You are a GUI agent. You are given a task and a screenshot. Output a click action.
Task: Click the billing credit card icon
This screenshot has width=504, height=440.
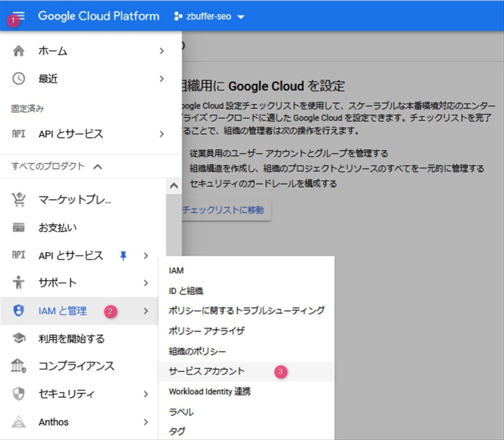tap(19, 227)
